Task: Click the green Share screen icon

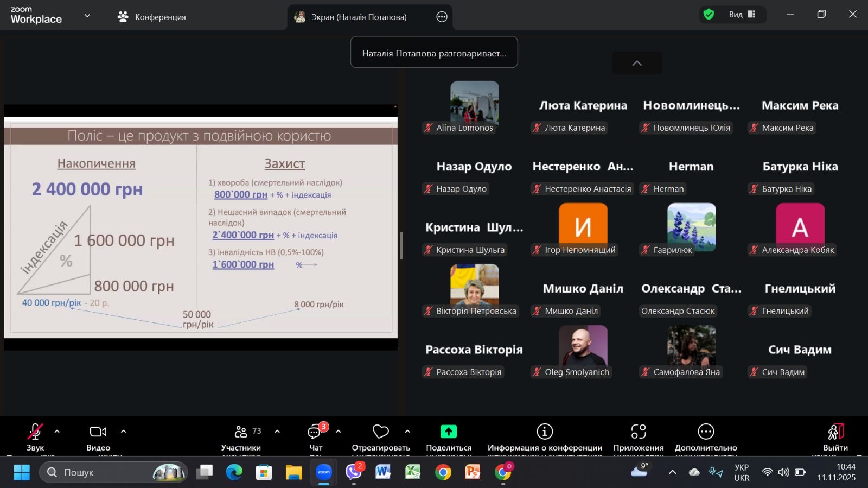Action: click(x=448, y=432)
